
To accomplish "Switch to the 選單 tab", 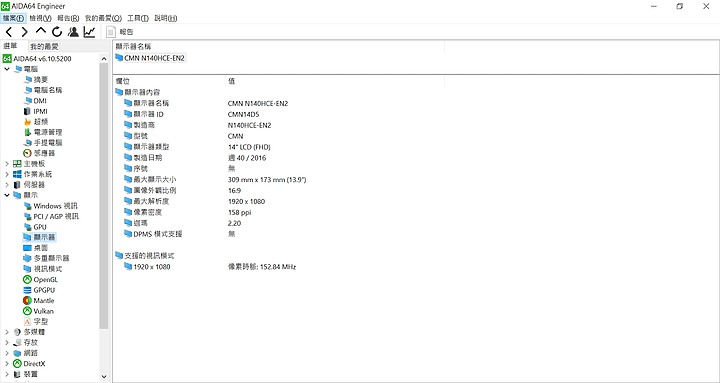I will click(x=10, y=46).
